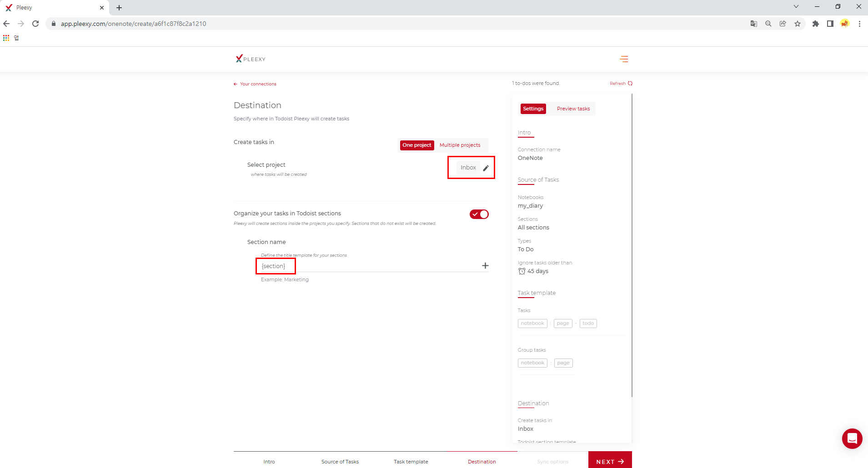Bookmark page with the star icon
This screenshot has height=468, width=868.
(798, 24)
